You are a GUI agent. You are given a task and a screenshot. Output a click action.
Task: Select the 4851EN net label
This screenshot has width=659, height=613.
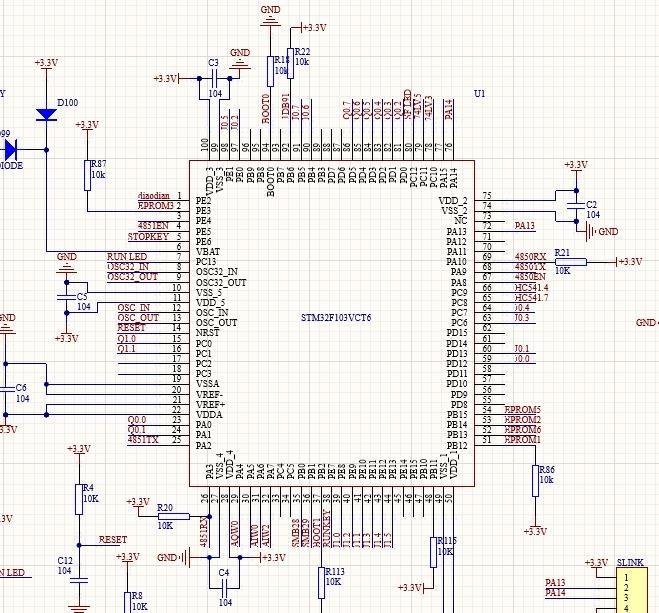pos(153,226)
